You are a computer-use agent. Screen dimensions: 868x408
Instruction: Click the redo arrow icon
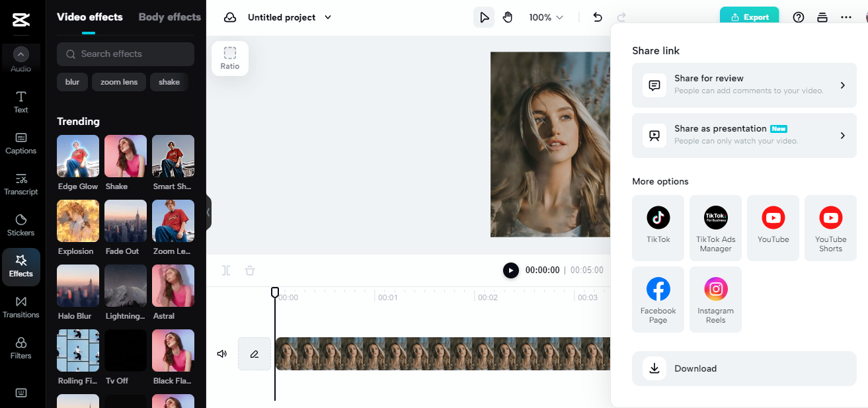click(x=621, y=17)
